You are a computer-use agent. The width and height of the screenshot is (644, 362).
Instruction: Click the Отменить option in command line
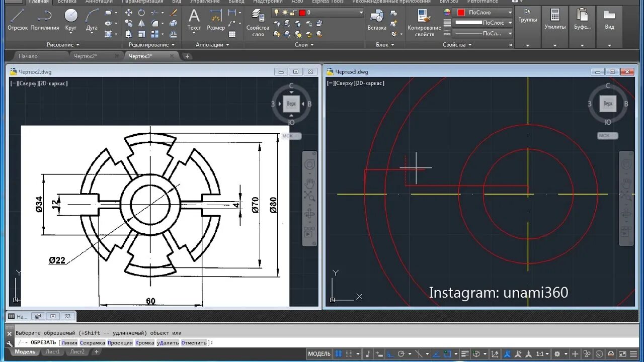(x=194, y=342)
